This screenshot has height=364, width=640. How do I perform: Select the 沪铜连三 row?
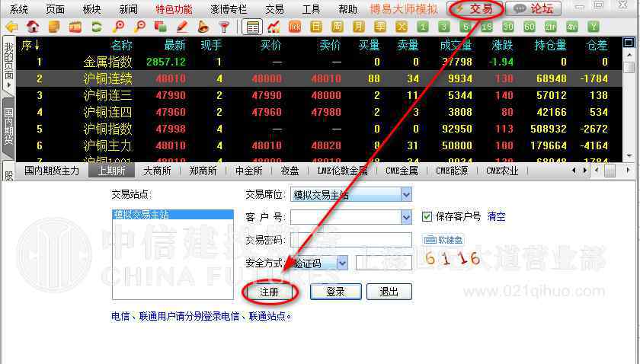[318, 95]
